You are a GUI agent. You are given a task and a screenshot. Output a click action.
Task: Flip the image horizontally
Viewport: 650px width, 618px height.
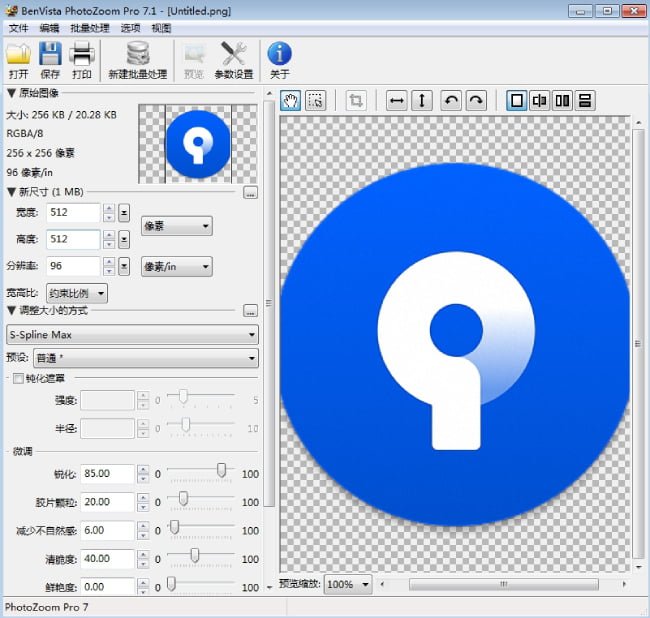click(x=397, y=100)
